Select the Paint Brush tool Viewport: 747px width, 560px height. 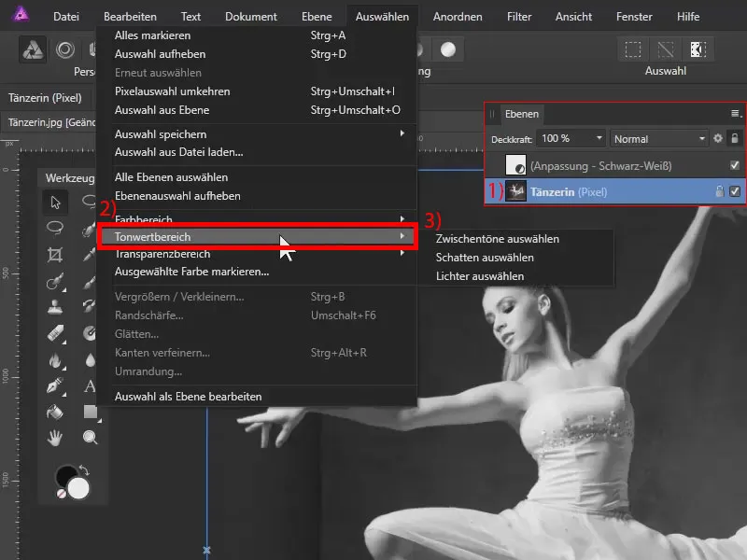click(x=89, y=282)
